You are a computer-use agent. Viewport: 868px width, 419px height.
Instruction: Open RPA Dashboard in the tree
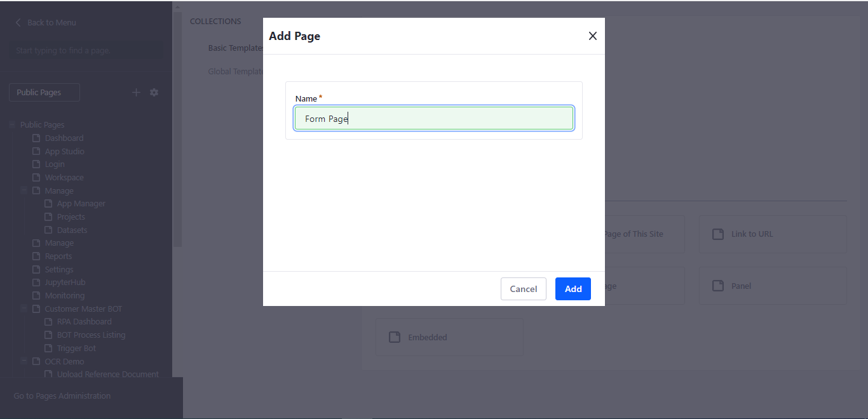coord(84,321)
